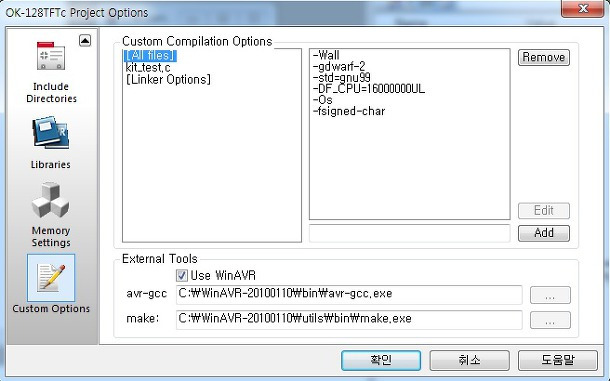Viewport: 610px width, 381px height.
Task: Confirm with the 확인 button
Action: pos(381,360)
